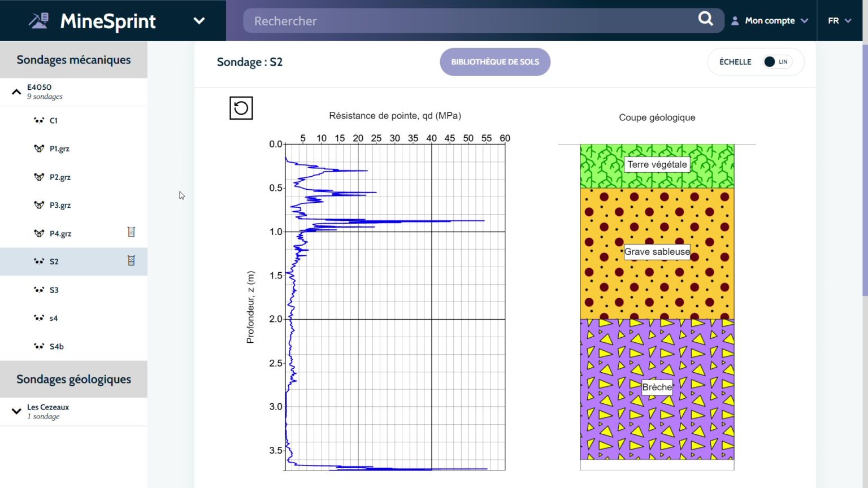868x488 pixels.
Task: Collapse the E4050 soundings group
Action: [x=16, y=91]
